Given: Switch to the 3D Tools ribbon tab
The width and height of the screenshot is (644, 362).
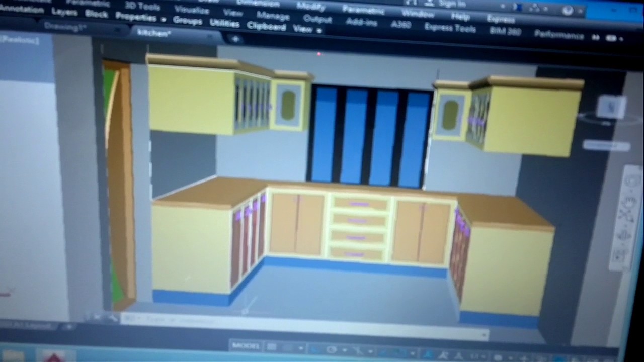Looking at the screenshot, I should (142, 6).
